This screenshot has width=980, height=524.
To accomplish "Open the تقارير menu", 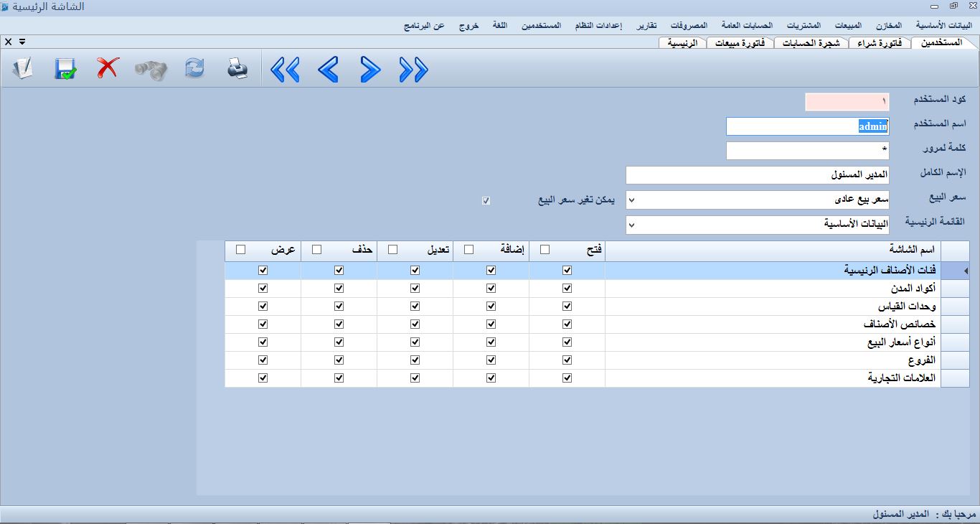I will (647, 25).
